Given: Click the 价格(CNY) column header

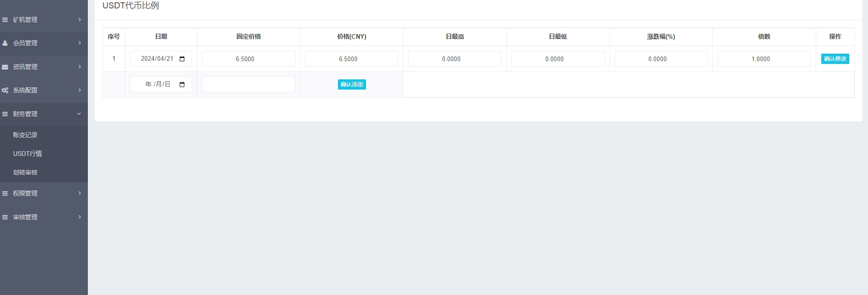Looking at the screenshot, I should click(x=352, y=36).
